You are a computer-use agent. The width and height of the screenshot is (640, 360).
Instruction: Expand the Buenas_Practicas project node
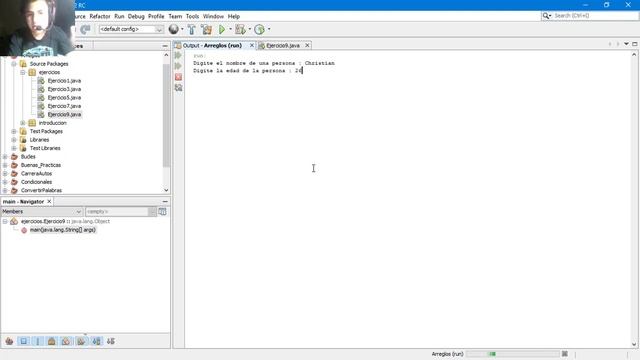click(x=5, y=165)
